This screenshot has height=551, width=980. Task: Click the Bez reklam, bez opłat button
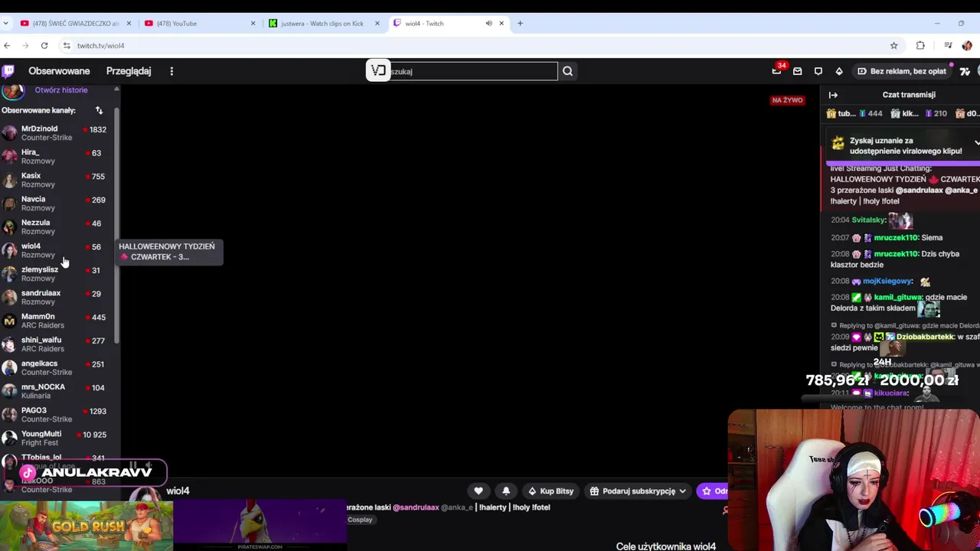901,71
